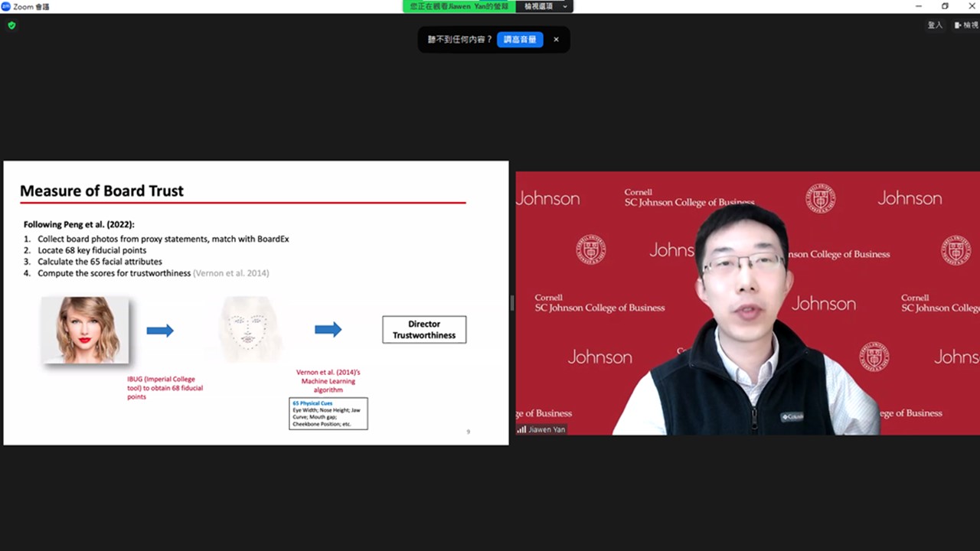Restore down the Zoom meeting window
The image size is (980, 551).
pyautogui.click(x=945, y=6)
